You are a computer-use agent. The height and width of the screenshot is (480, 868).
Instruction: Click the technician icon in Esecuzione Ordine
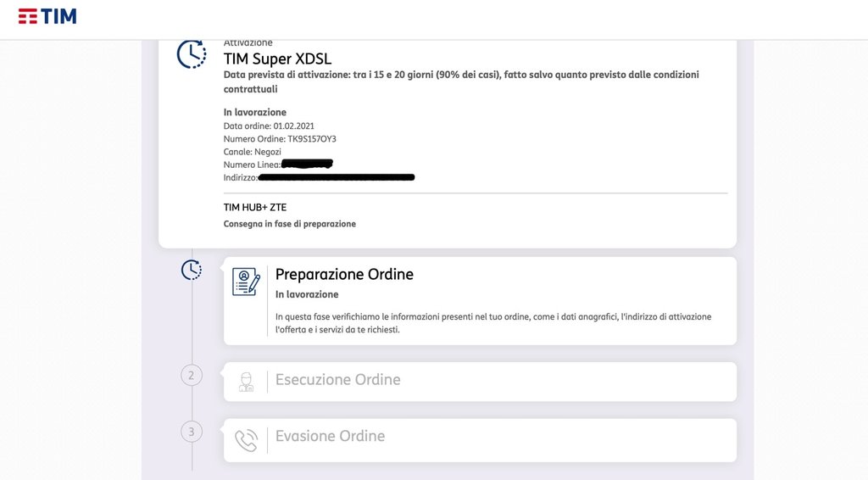tap(247, 382)
